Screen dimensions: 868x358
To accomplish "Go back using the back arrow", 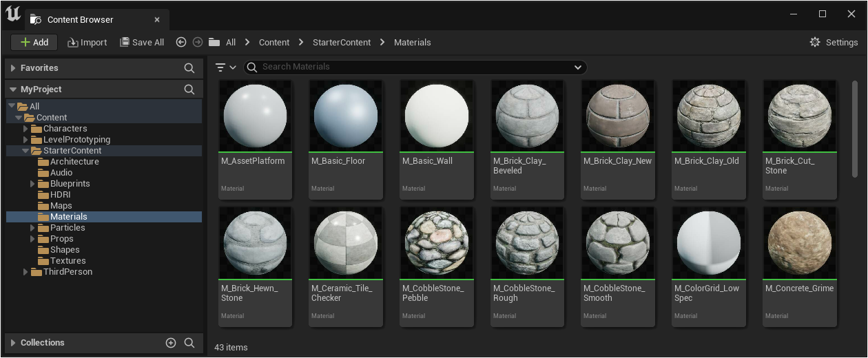I will (x=181, y=43).
